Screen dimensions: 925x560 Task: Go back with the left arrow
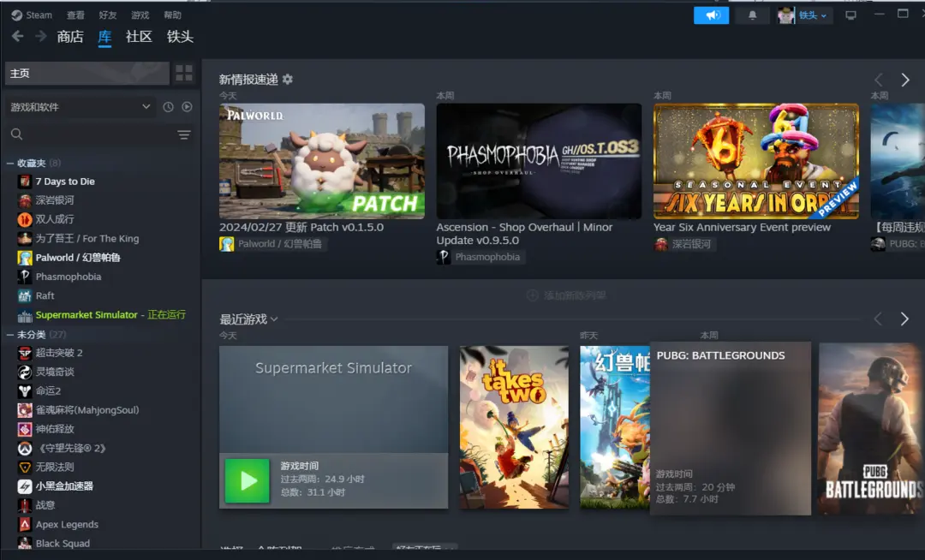(18, 37)
